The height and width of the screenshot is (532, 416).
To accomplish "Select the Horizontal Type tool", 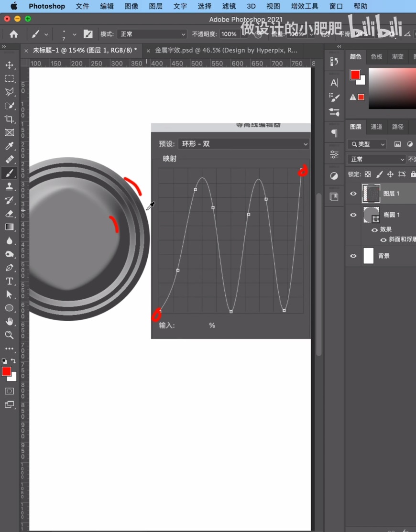I will pos(9,281).
